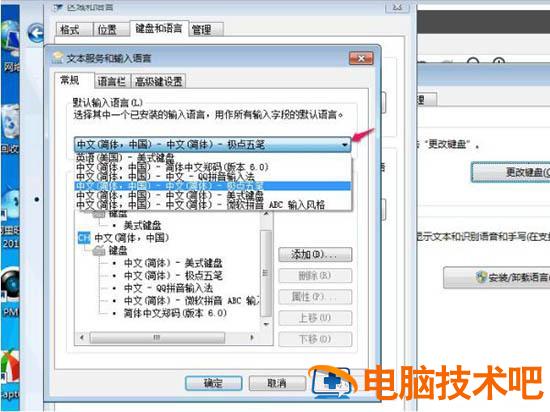Screen dimensions: 550x412
Task: Click the service list vertical scrollbar thumb
Action: [x=266, y=273]
